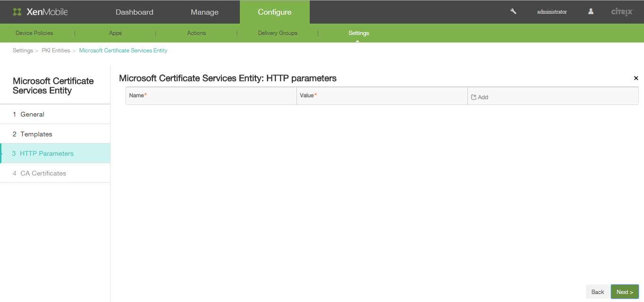Select the Configure tab
644x302 pixels.
point(274,12)
